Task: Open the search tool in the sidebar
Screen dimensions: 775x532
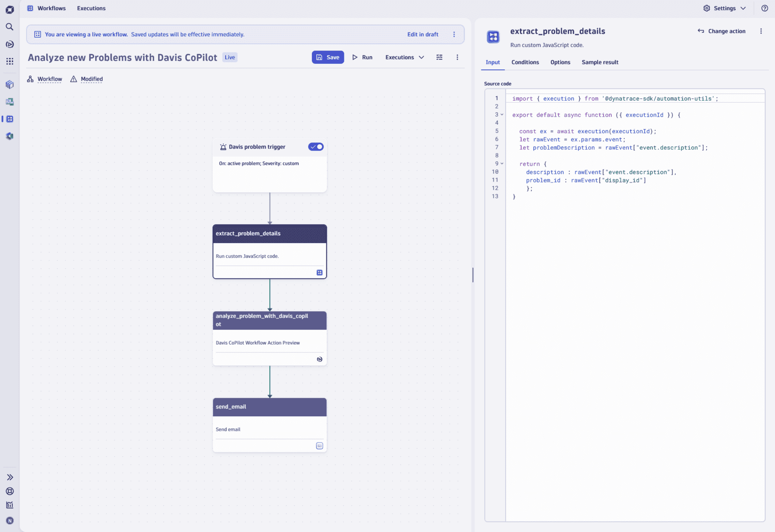Action: [x=10, y=27]
